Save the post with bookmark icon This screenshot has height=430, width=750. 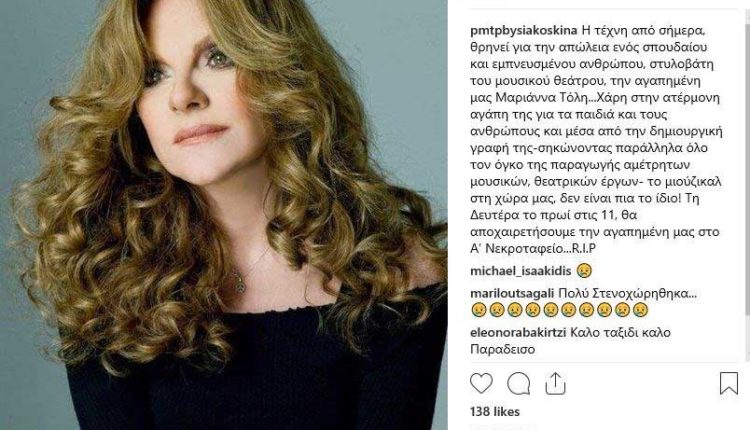click(729, 383)
